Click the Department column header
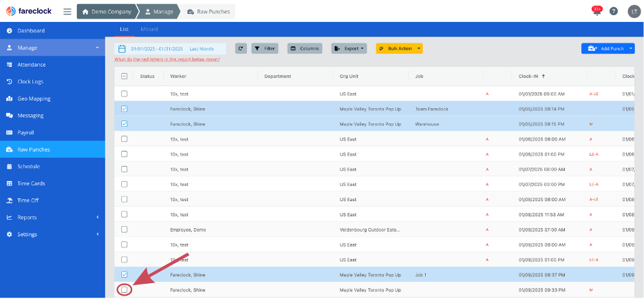The width and height of the screenshot is (644, 299). [x=278, y=76]
